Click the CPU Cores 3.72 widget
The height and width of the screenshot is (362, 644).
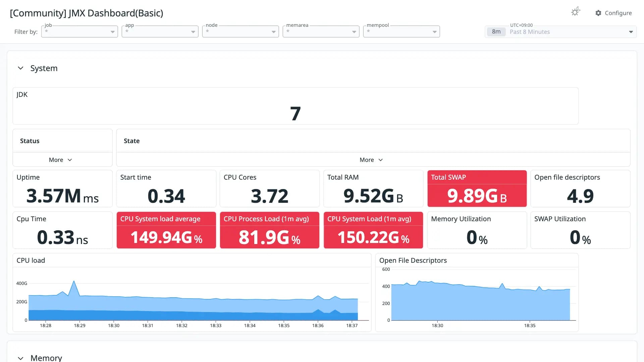tap(270, 189)
